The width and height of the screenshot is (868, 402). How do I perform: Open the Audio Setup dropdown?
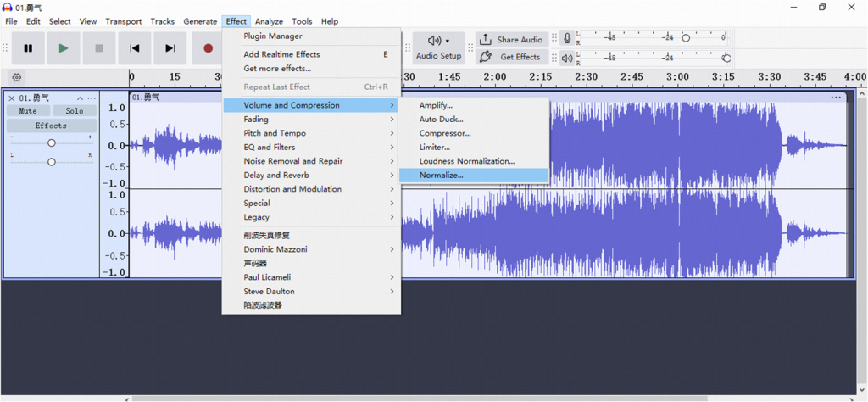[x=438, y=47]
